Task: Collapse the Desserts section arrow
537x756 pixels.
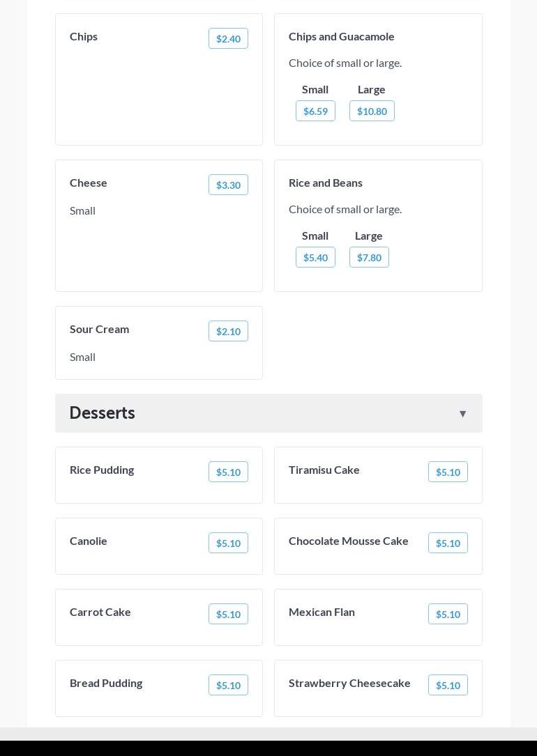Action: [462, 414]
